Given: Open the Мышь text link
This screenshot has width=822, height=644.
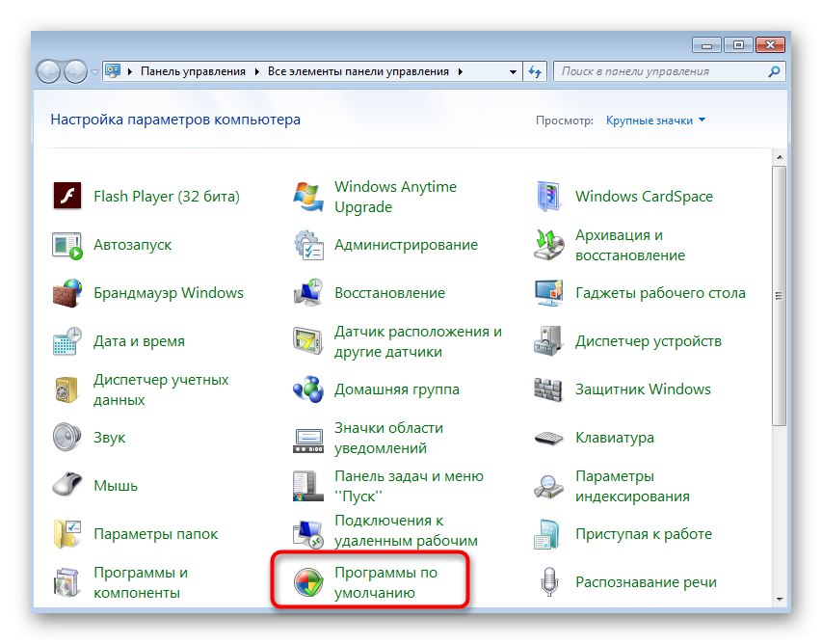Looking at the screenshot, I should tap(116, 486).
